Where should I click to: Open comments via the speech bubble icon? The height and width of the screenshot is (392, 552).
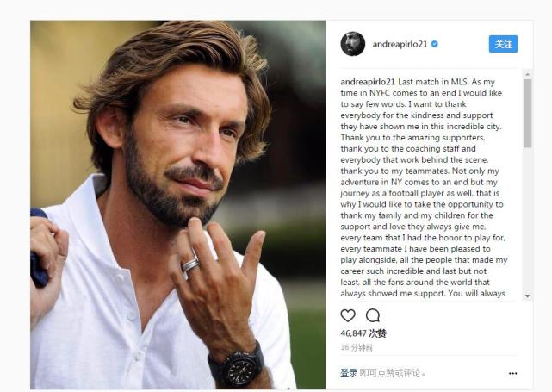[x=373, y=315]
